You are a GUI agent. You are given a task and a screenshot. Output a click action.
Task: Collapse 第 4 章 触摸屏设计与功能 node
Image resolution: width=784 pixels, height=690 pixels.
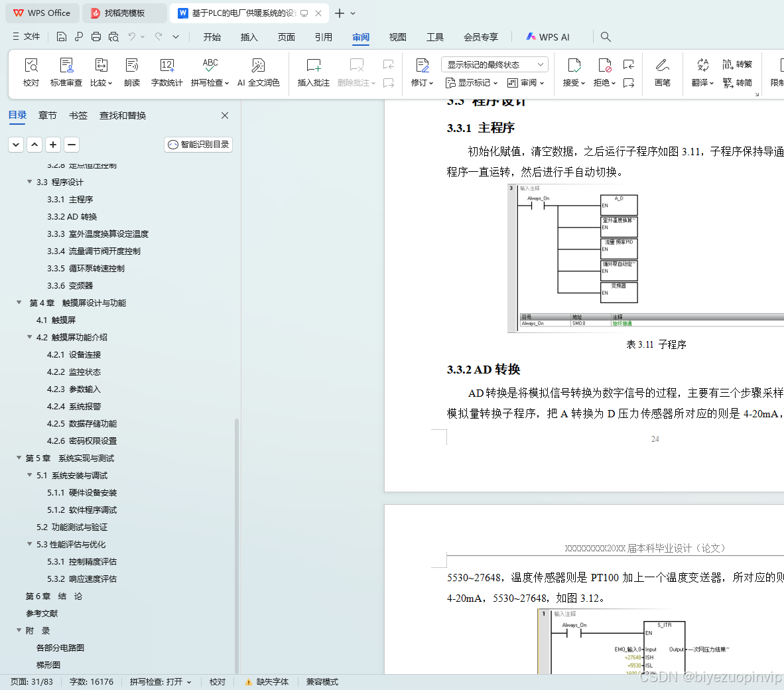pyautogui.click(x=19, y=303)
